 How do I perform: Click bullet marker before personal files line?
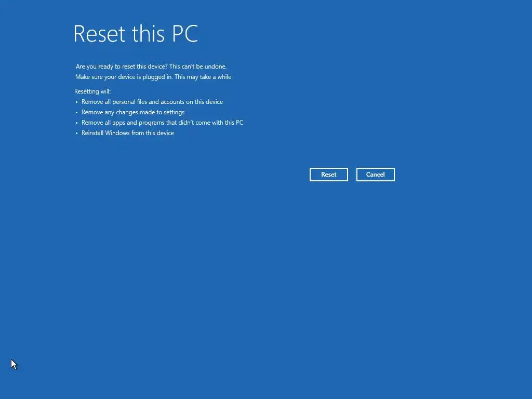[x=77, y=102]
